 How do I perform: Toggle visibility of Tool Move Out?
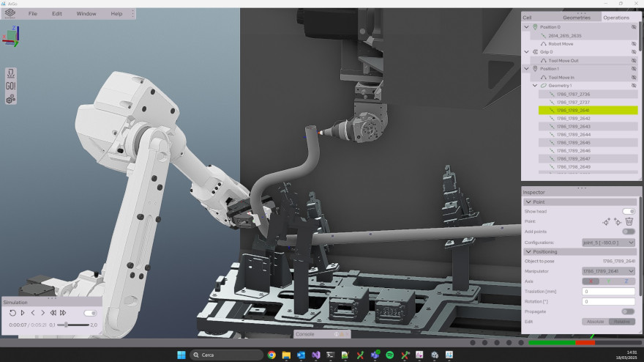(634, 61)
